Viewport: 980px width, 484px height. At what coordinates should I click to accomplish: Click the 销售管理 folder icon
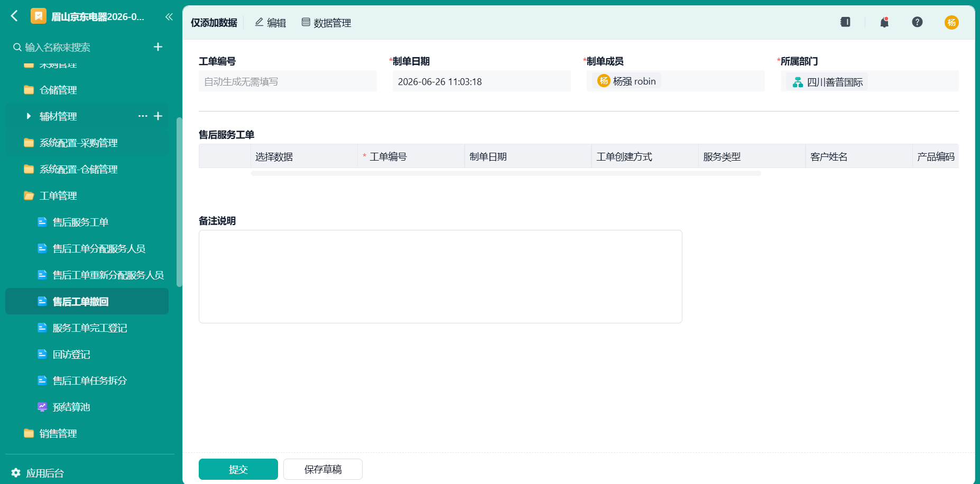29,433
